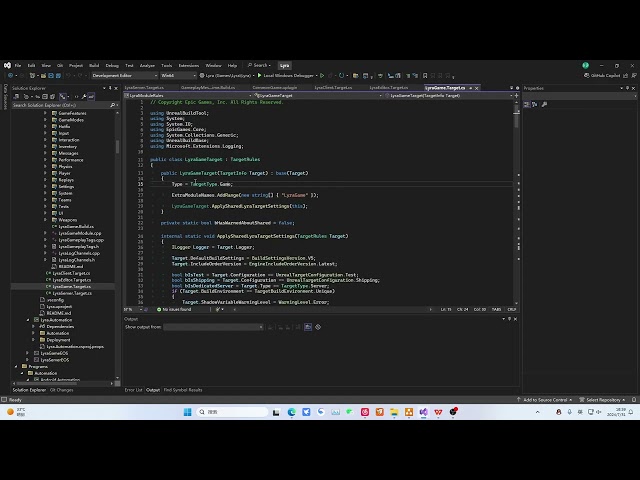Open the Debug menu
Image resolution: width=640 pixels, height=480 pixels.
click(112, 65)
